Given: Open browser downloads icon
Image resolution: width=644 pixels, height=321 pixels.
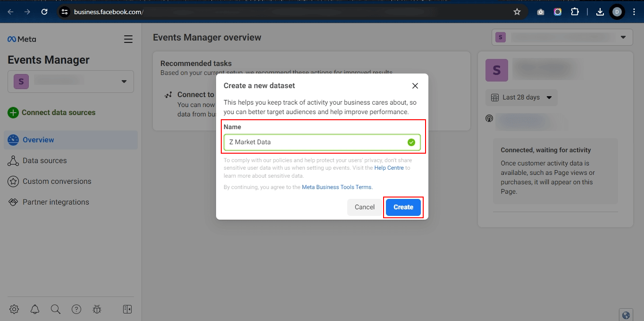Looking at the screenshot, I should (600, 12).
